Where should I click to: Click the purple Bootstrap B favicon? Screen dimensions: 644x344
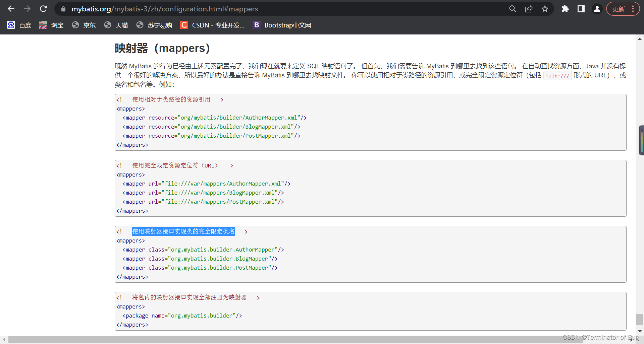tap(257, 25)
